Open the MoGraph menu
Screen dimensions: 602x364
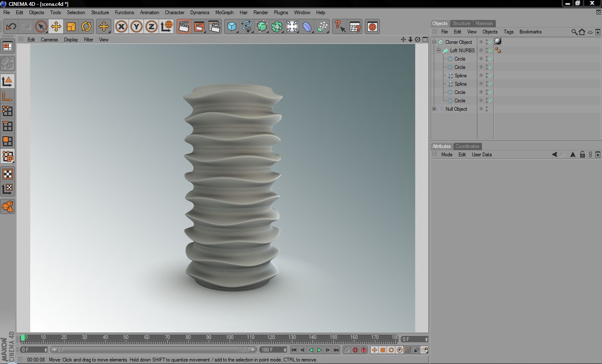(224, 13)
